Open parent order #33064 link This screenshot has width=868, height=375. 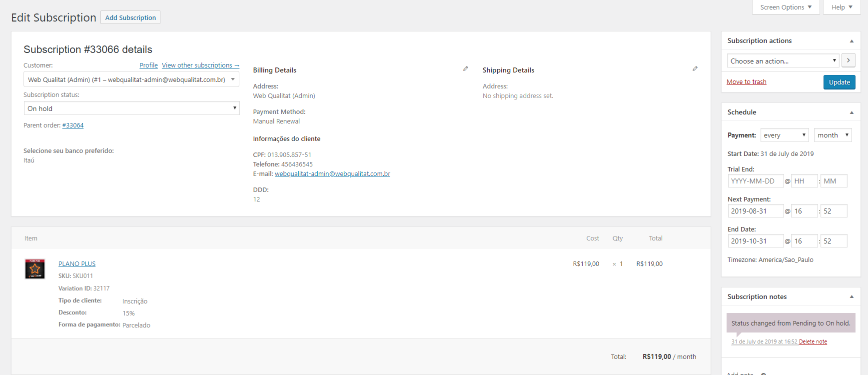[x=73, y=125]
